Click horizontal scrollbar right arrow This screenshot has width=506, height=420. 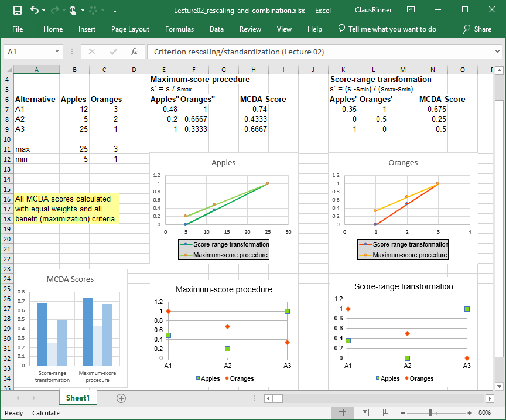coord(490,398)
